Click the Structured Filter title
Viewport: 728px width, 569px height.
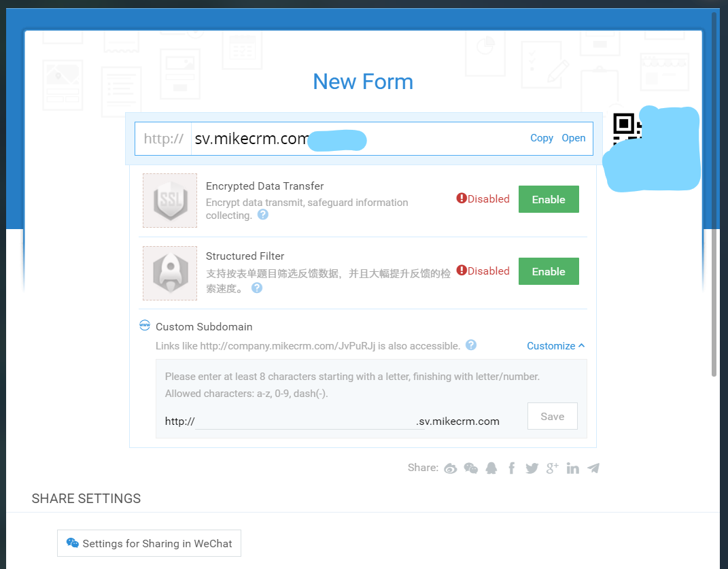(245, 256)
